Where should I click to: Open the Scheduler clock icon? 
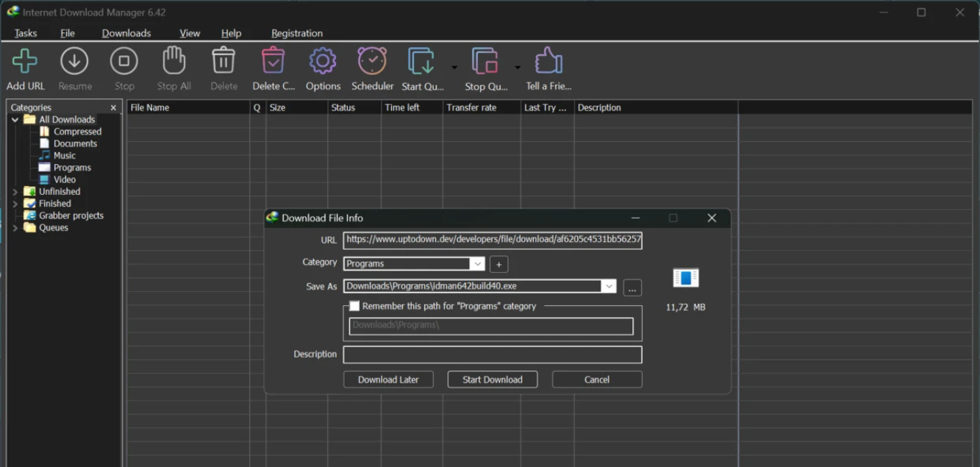372,62
